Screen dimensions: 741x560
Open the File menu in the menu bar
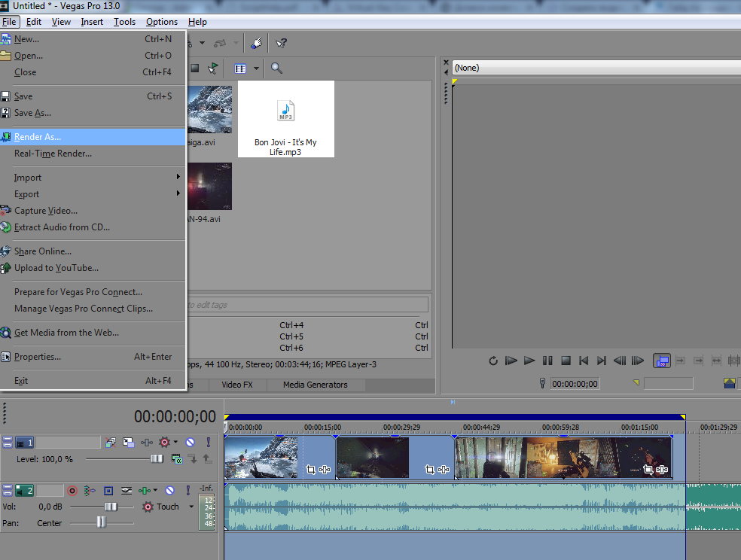pyautogui.click(x=9, y=22)
